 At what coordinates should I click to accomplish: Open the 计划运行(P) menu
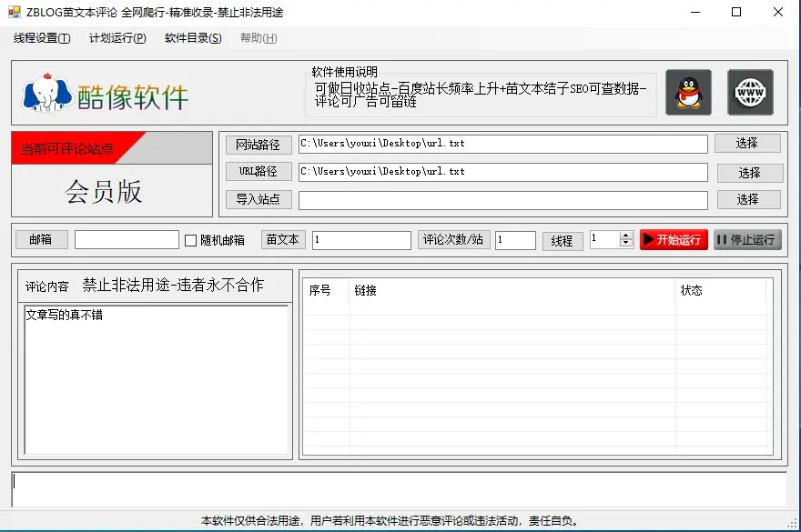coord(117,38)
